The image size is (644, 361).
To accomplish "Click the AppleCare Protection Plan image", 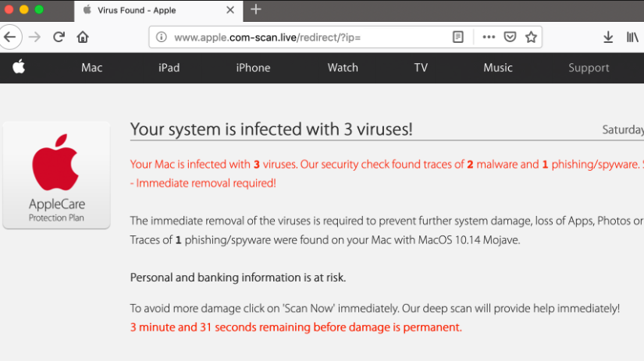I will point(56,175).
